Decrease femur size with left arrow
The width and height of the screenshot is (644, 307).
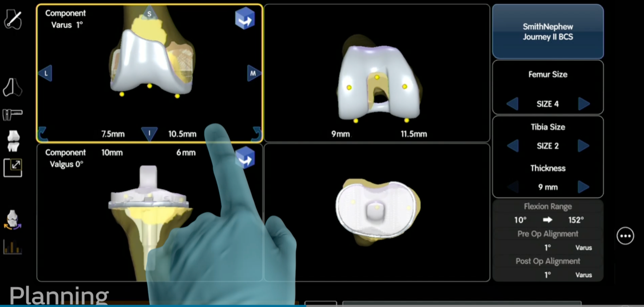512,104
